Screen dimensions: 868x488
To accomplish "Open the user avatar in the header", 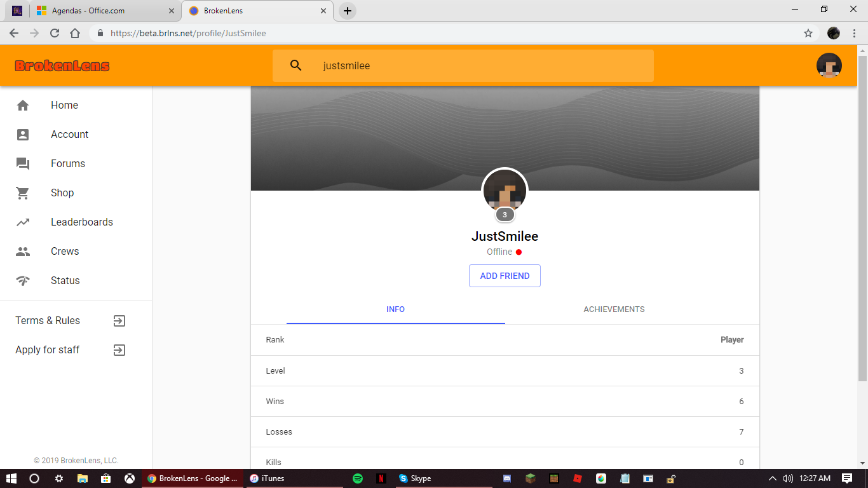I will pyautogui.click(x=829, y=65).
